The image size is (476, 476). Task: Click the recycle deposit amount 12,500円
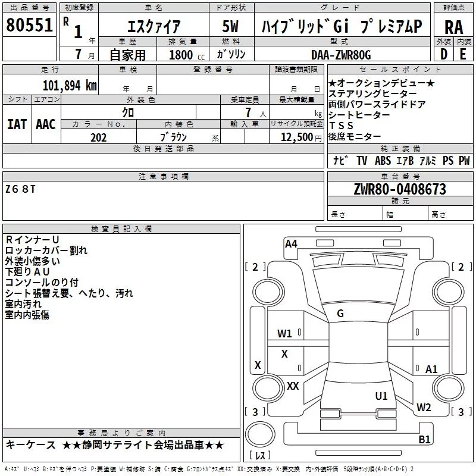pos(296,137)
